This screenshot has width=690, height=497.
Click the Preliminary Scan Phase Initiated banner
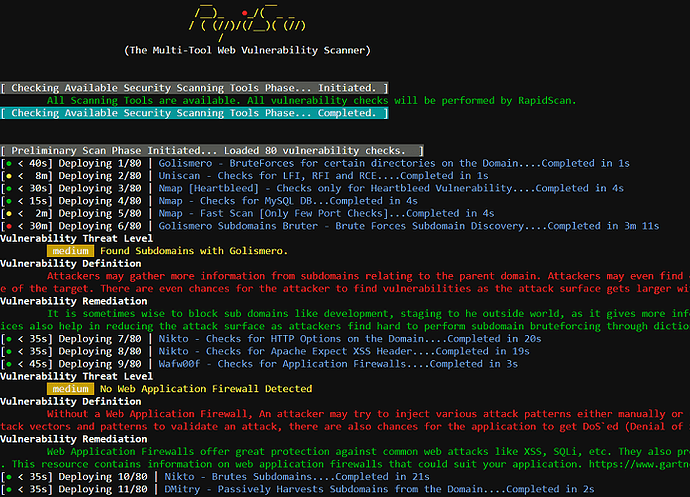[x=211, y=150]
